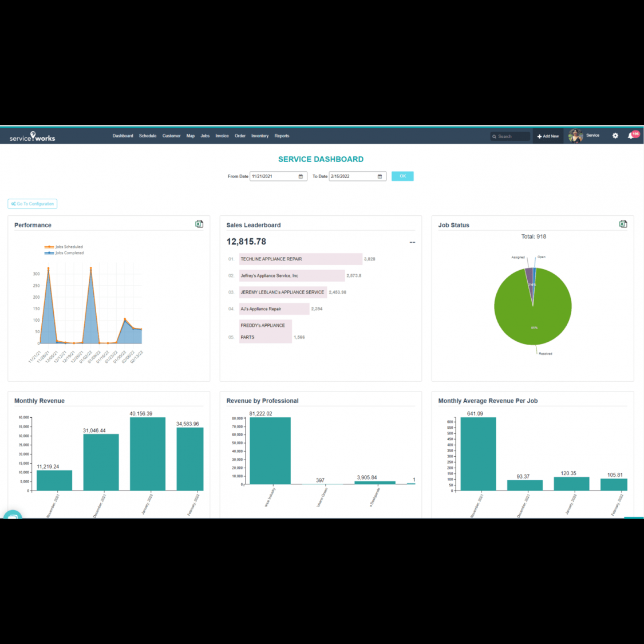Open the notifications bell
Viewport: 644px width, 644px height.
point(631,136)
